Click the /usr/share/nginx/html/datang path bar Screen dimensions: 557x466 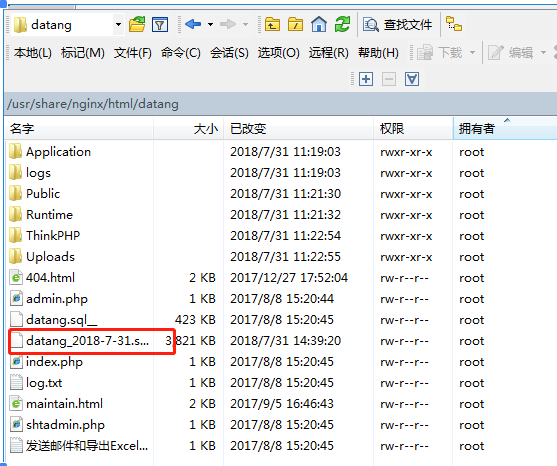[x=281, y=104]
